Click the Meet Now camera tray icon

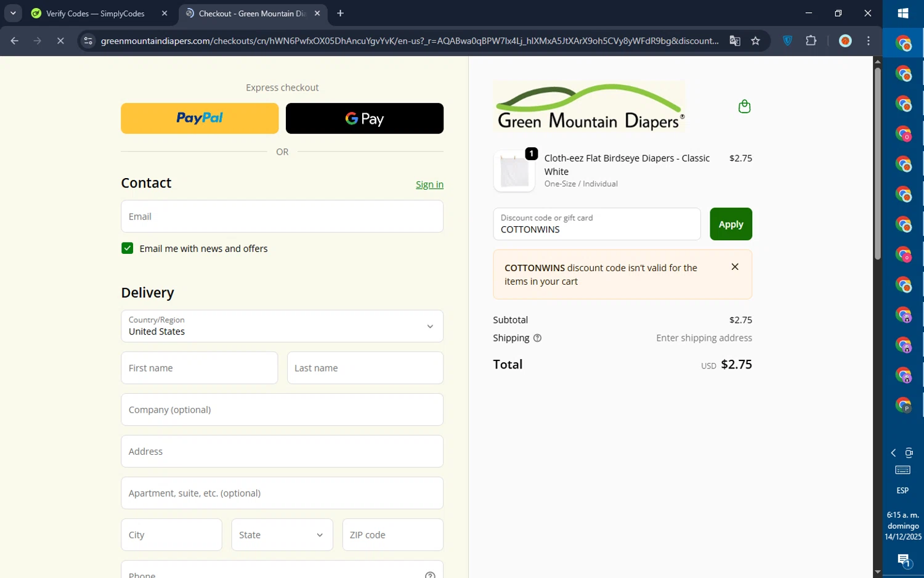(x=909, y=453)
